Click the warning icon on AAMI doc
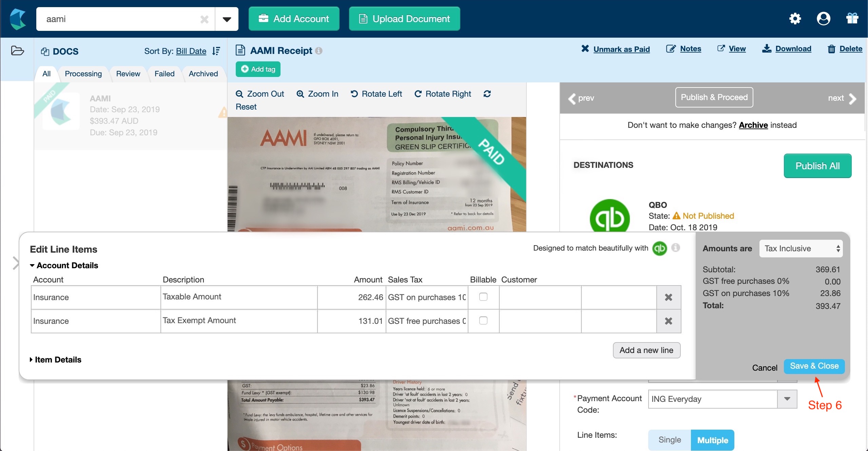This screenshot has width=868, height=451. (x=223, y=112)
